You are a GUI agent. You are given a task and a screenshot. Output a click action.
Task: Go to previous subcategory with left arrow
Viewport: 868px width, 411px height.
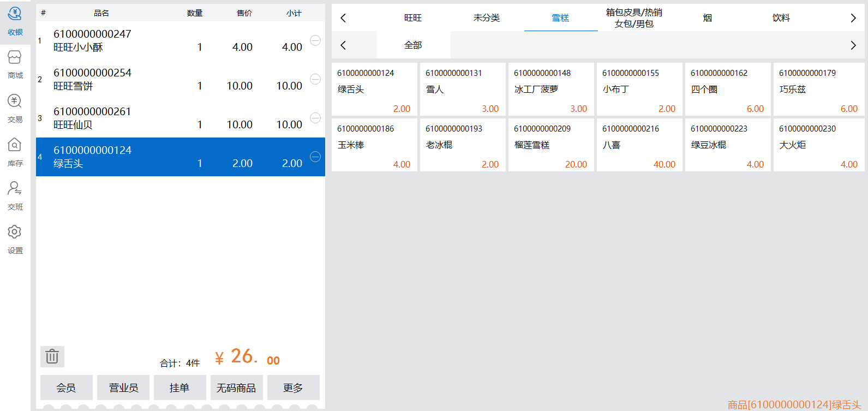tap(343, 45)
